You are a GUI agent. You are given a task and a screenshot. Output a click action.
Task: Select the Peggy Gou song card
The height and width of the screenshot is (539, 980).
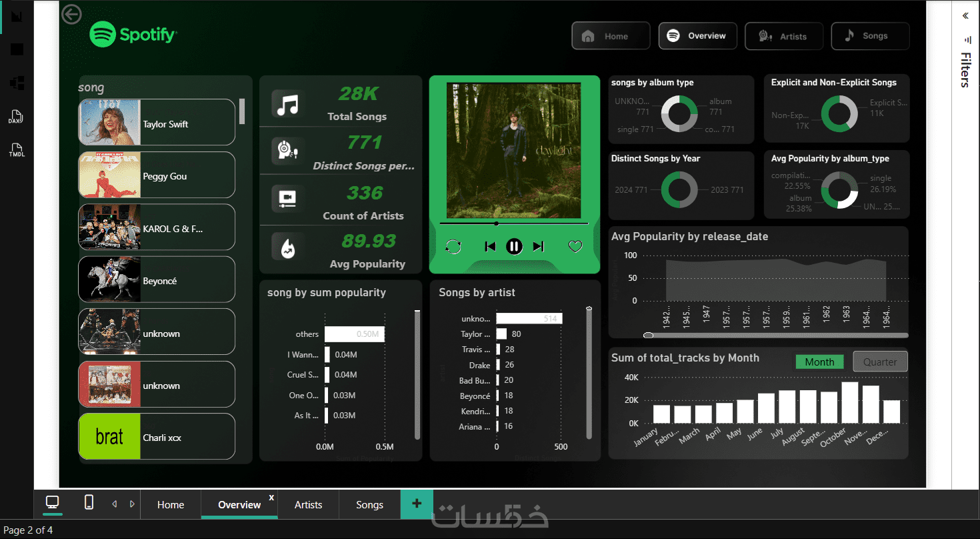click(x=157, y=175)
